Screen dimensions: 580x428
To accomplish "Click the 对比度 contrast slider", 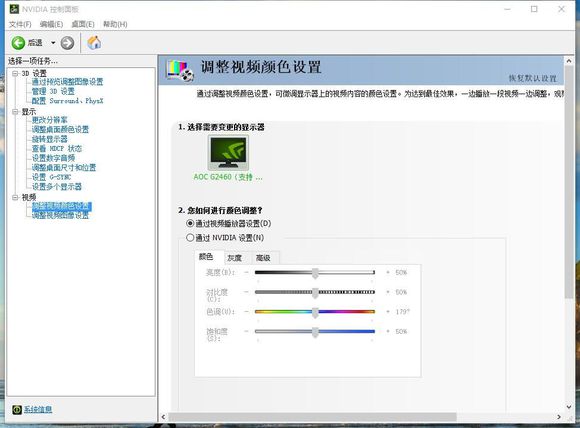I will click(x=315, y=292).
